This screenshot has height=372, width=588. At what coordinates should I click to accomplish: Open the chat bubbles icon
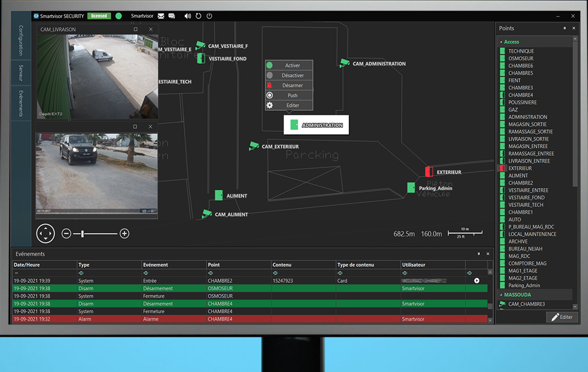(x=171, y=16)
